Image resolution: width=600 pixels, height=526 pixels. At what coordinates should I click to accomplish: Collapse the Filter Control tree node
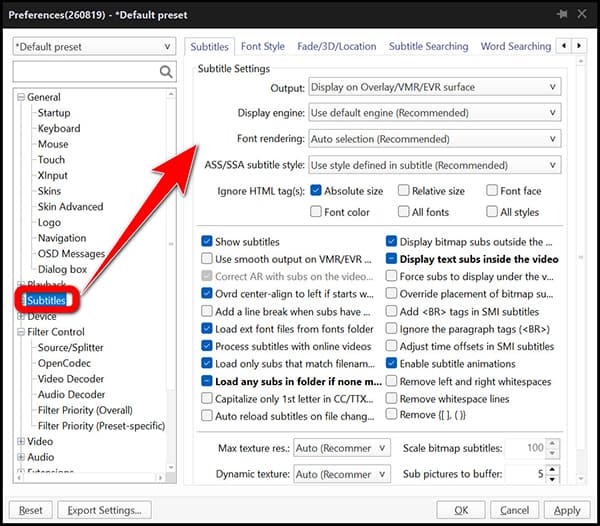point(21,332)
